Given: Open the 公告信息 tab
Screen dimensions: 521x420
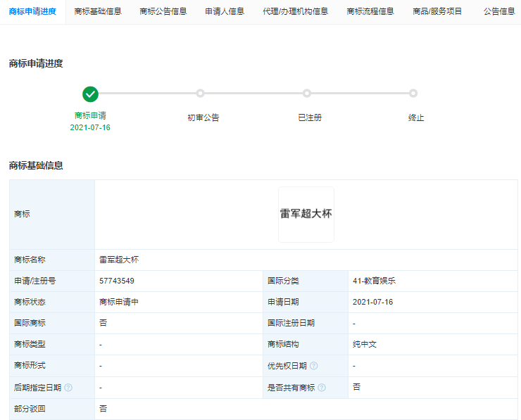Looking at the screenshot, I should 499,12.
